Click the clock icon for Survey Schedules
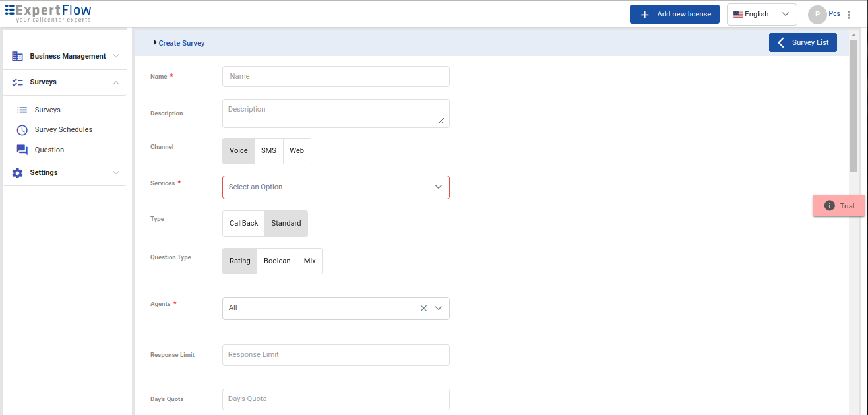Image resolution: width=868 pixels, height=415 pixels. click(x=22, y=129)
